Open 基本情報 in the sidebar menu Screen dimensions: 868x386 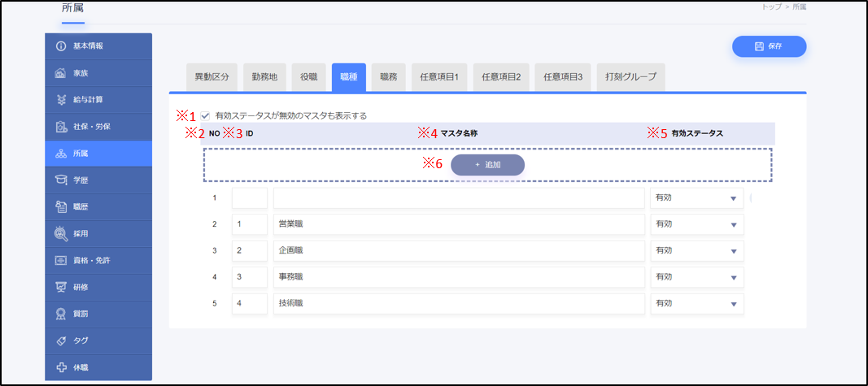(98, 46)
